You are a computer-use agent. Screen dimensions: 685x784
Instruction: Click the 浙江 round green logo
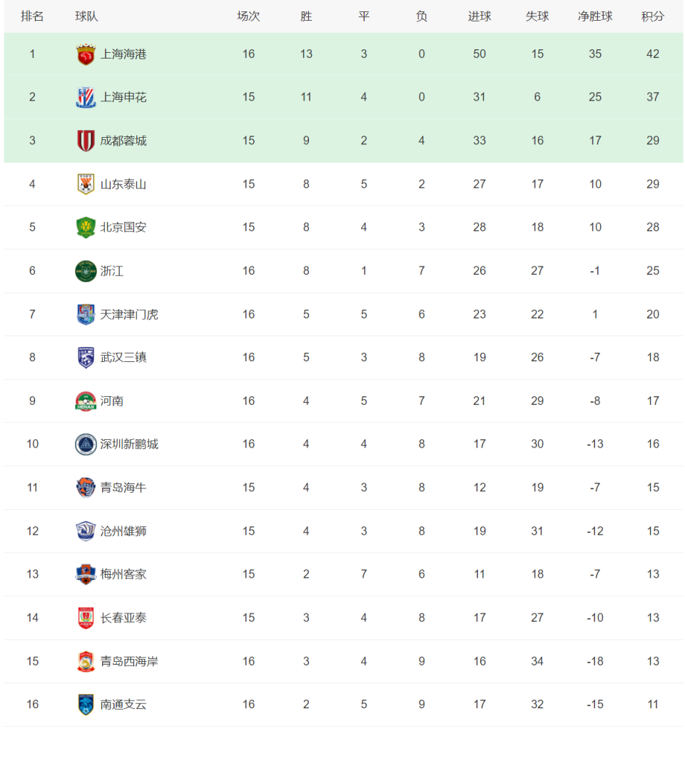pos(86,271)
